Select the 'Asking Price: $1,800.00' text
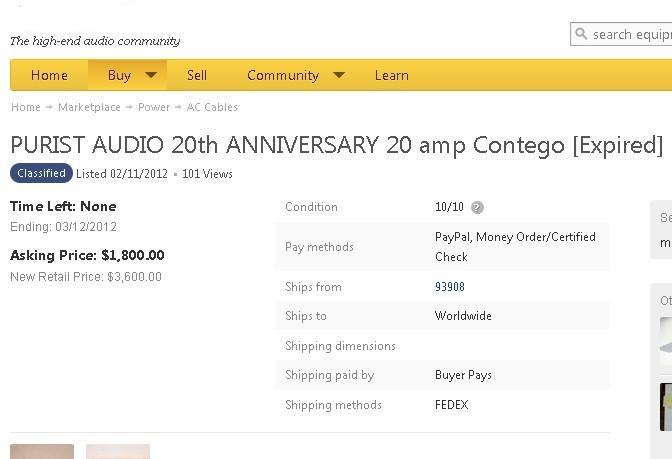Screen dimensions: 672x459 pos(87,255)
